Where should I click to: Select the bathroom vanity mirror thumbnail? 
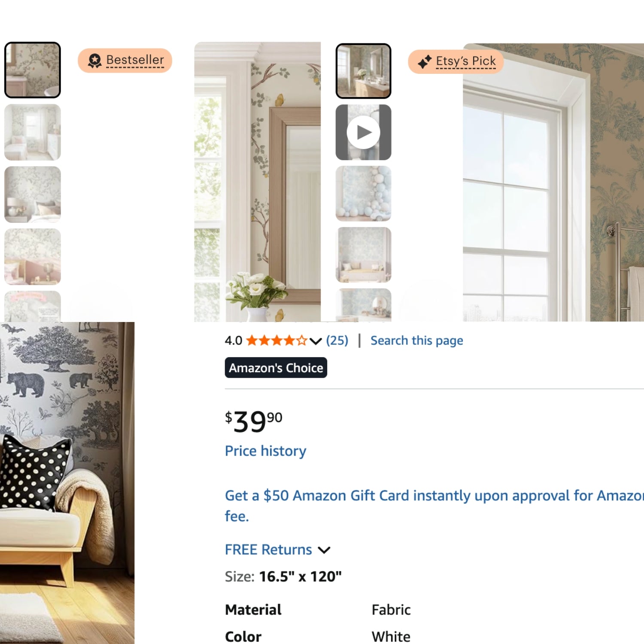(x=363, y=71)
